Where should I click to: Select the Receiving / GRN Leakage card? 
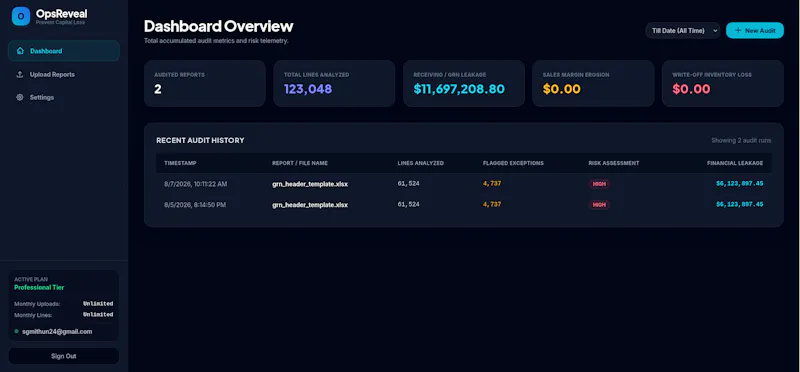click(464, 83)
